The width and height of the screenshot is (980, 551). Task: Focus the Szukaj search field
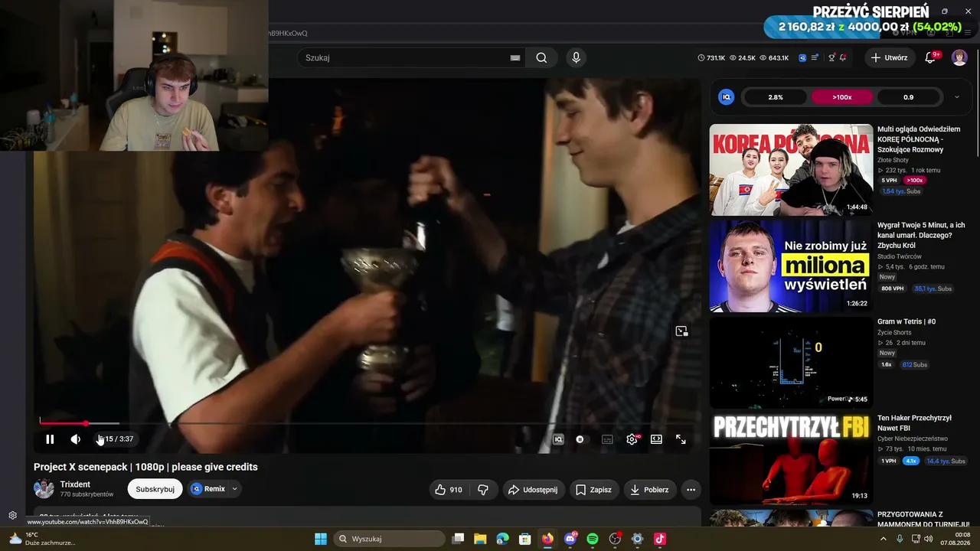(406, 57)
